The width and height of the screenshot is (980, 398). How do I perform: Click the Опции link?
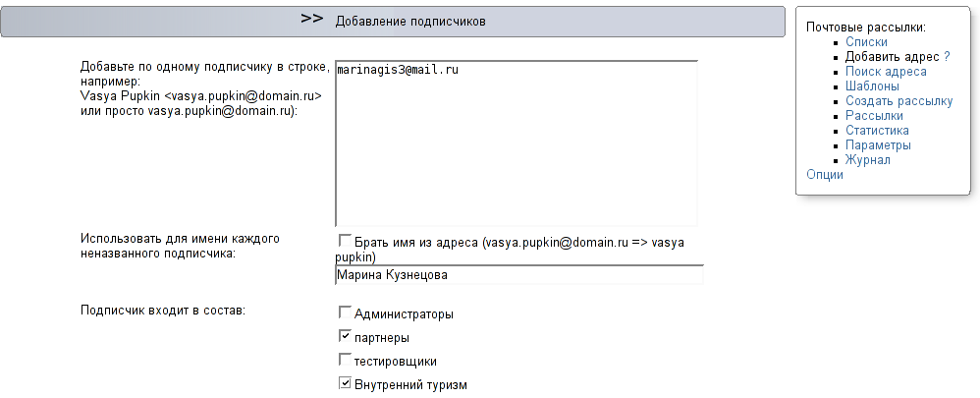click(x=825, y=175)
